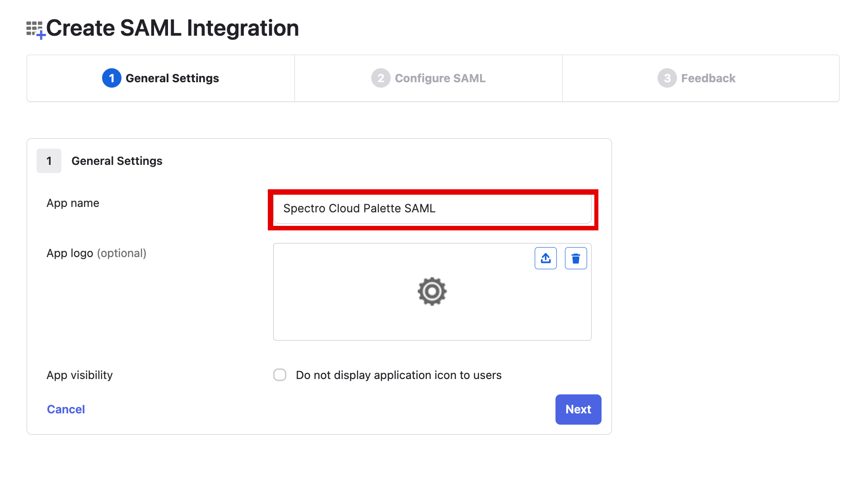Click the 'App logo (optional)' label

pyautogui.click(x=97, y=253)
